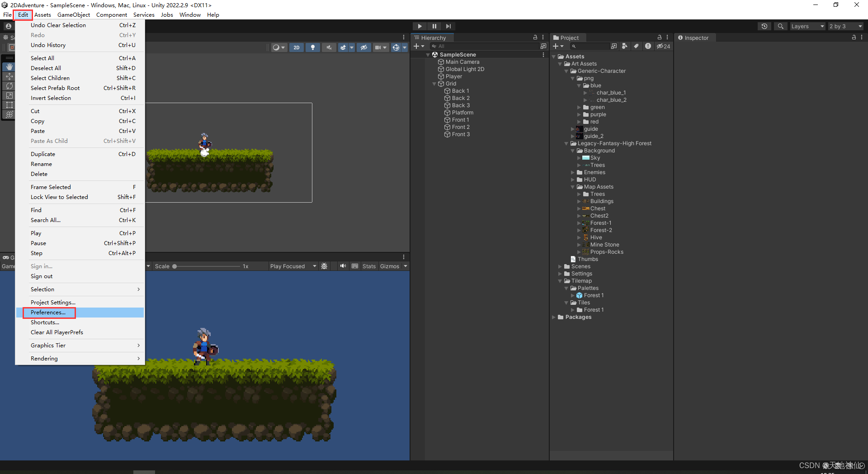Toggle hidden objects visibility in Scene
868x474 pixels.
pyautogui.click(x=363, y=47)
